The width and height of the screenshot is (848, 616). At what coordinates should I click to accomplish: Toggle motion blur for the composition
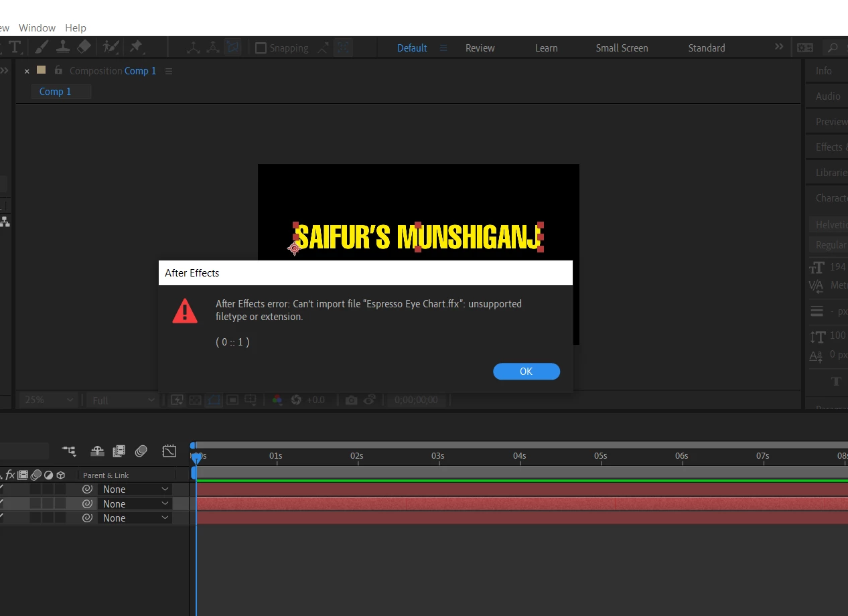pos(141,451)
